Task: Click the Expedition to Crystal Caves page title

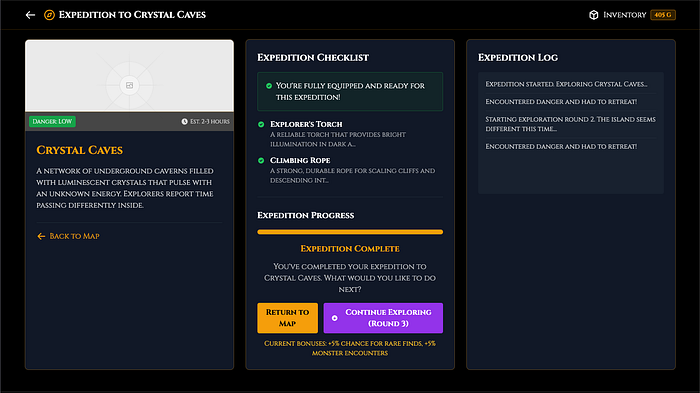Action: tap(132, 15)
